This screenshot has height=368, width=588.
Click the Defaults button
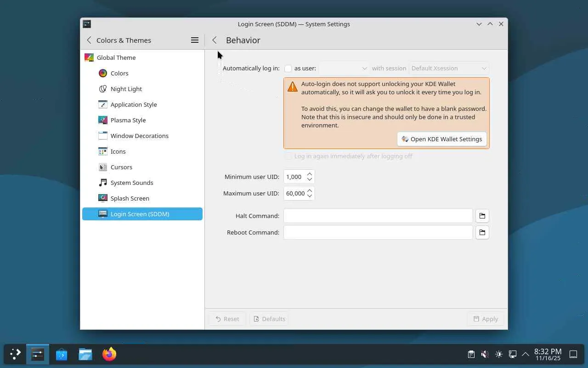[x=269, y=319]
